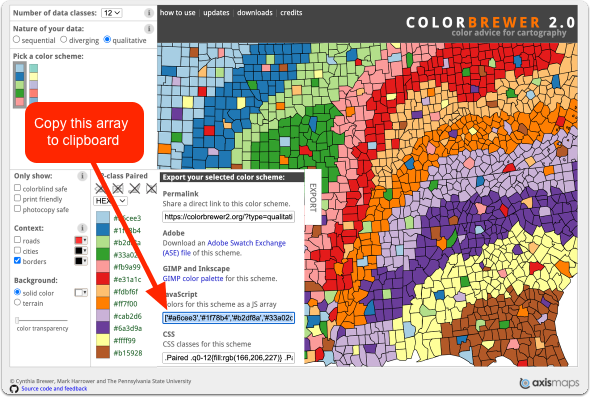The height and width of the screenshot is (397, 590).
Task: Click the crossed-out laptop screen icon
Action: [135, 188]
